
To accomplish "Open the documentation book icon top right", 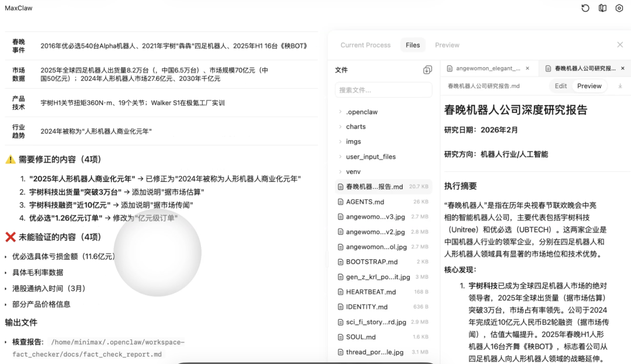I will point(602,8).
